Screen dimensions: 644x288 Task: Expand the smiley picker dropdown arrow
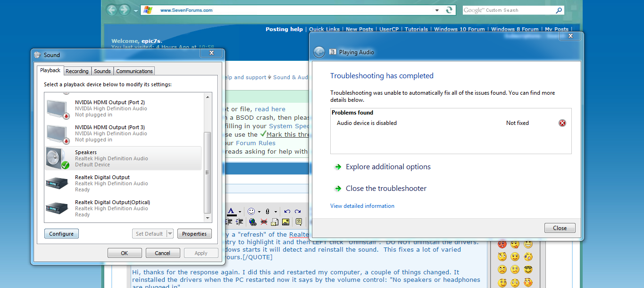[x=259, y=212]
